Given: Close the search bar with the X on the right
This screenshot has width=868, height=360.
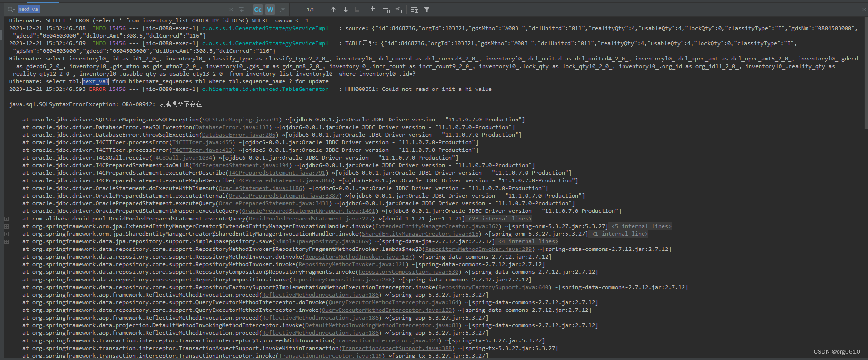Looking at the screenshot, I should click(864, 10).
